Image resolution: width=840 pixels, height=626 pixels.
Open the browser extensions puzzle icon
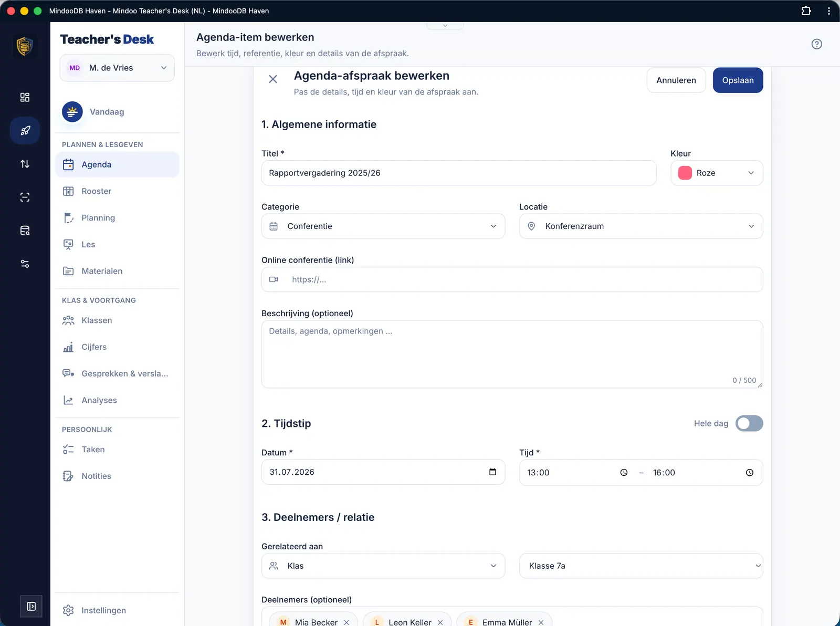tap(806, 11)
